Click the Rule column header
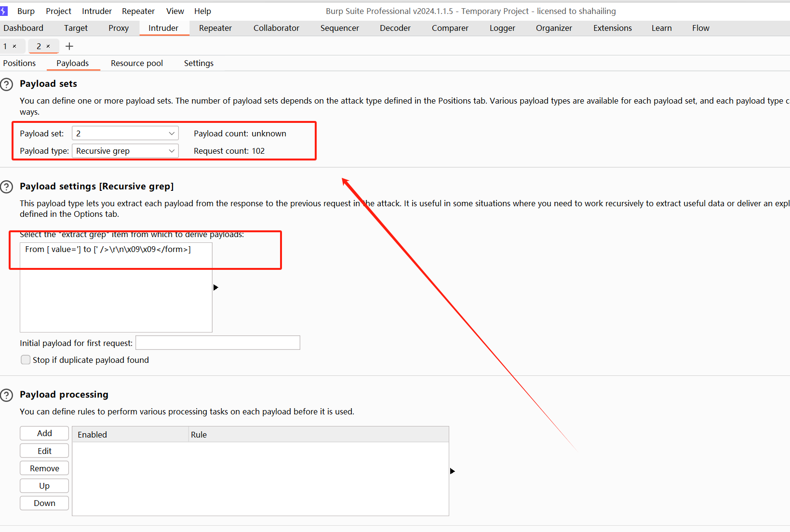 point(318,435)
